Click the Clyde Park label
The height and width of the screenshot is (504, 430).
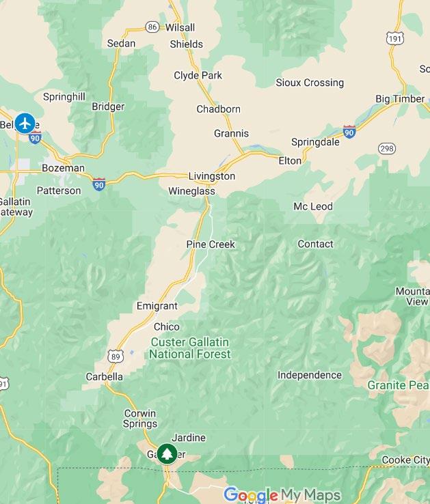click(x=198, y=76)
